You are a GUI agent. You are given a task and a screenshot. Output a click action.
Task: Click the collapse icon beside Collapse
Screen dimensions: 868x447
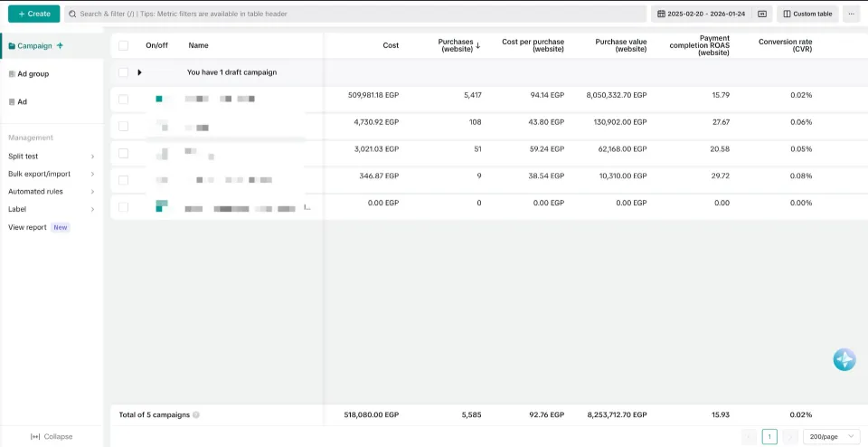tap(35, 436)
